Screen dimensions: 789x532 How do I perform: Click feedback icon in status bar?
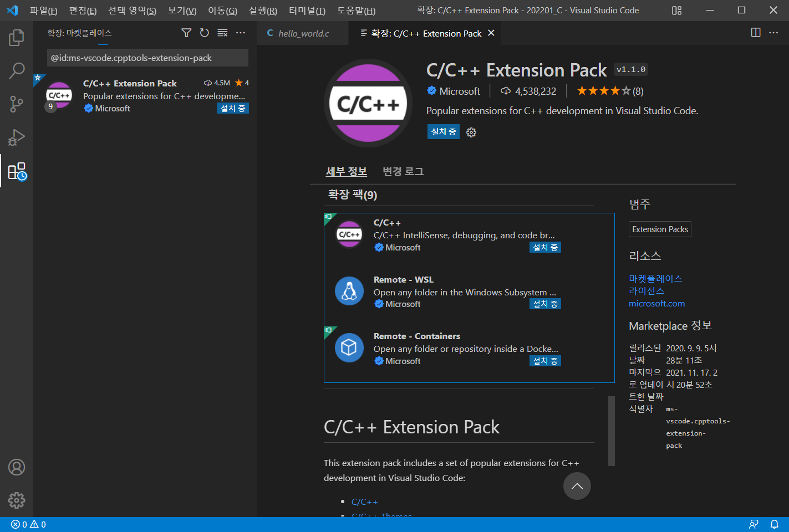click(x=754, y=524)
